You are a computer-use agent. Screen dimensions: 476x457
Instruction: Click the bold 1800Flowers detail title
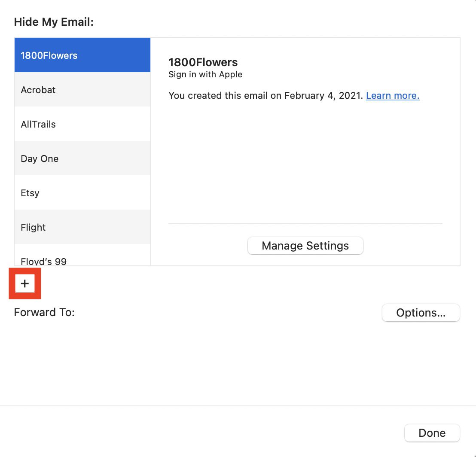pos(203,62)
